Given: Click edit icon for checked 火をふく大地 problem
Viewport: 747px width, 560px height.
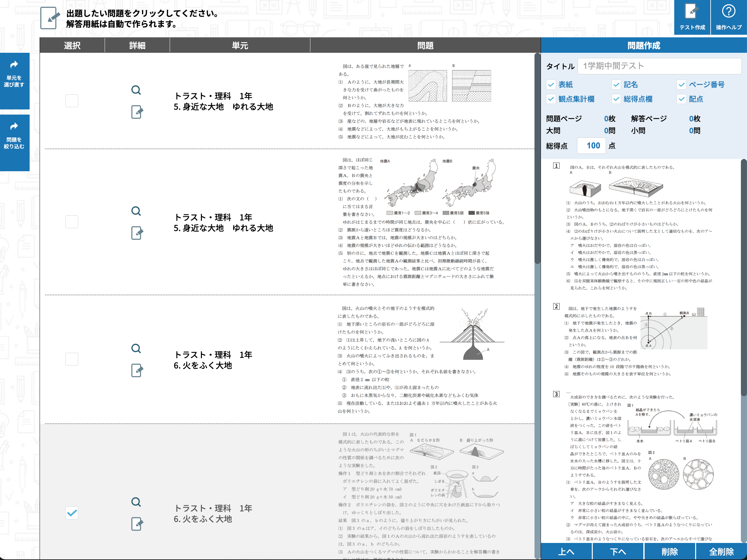Looking at the screenshot, I should pos(137,524).
